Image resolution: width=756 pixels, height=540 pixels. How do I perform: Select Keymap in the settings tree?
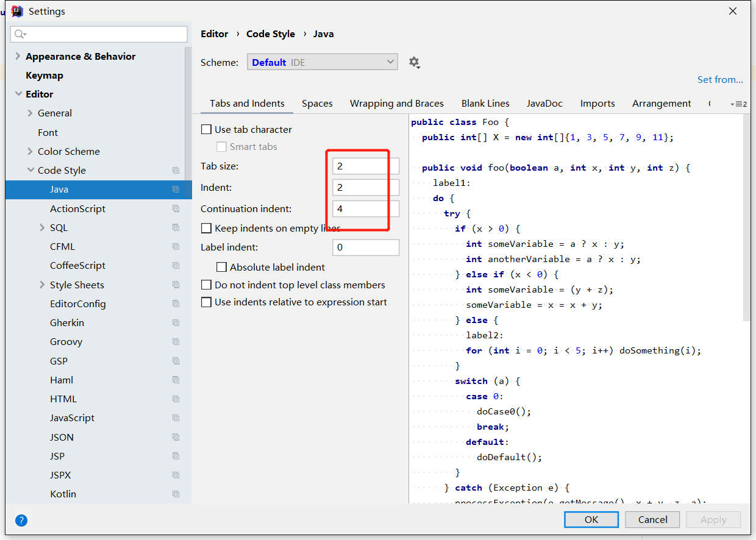pyautogui.click(x=45, y=76)
